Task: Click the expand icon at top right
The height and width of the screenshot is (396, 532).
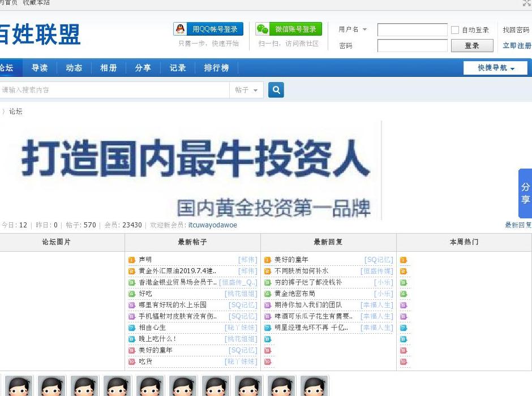Action: [x=527, y=3]
